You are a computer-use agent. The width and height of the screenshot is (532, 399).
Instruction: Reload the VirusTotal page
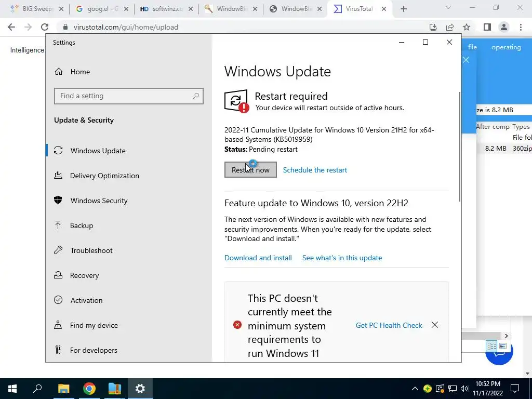pyautogui.click(x=45, y=27)
